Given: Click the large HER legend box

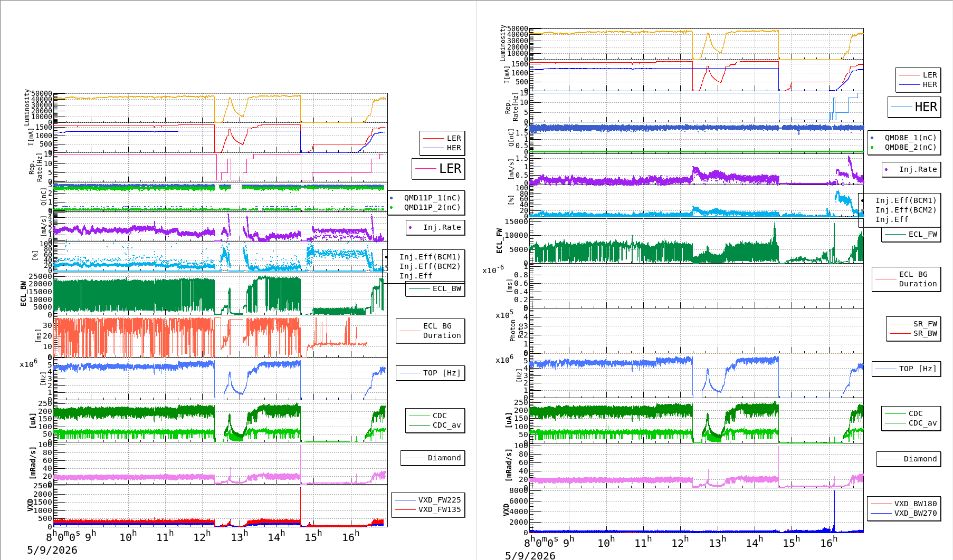Looking at the screenshot, I should click(x=914, y=107).
